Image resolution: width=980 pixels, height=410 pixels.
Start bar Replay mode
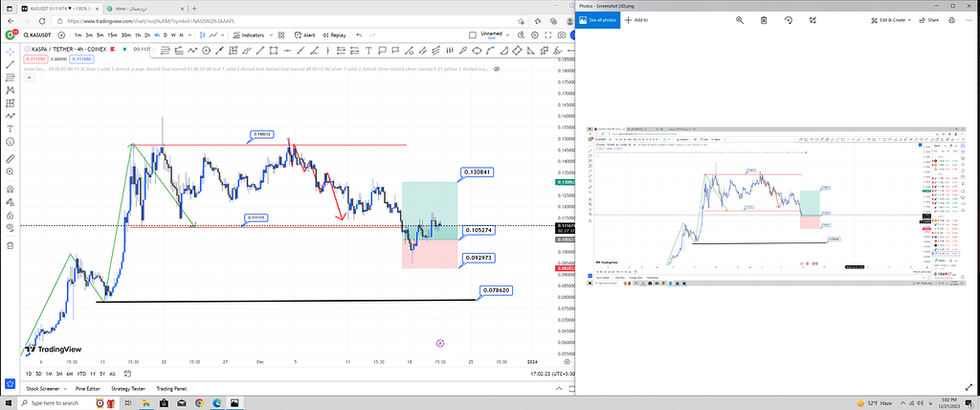336,34
